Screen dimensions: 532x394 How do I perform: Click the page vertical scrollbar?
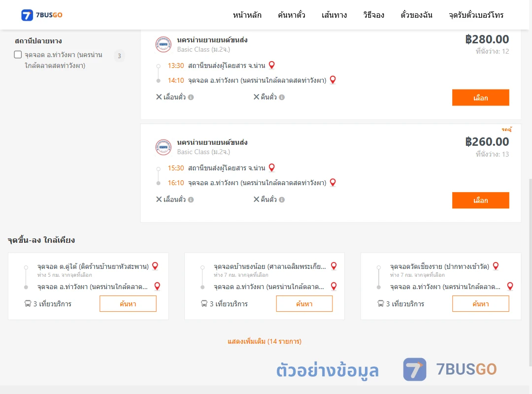coord(530,271)
